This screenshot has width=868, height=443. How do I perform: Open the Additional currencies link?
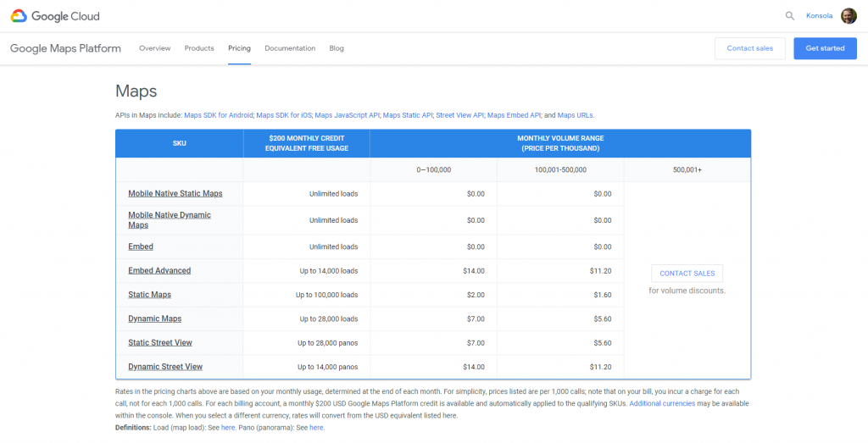662,403
